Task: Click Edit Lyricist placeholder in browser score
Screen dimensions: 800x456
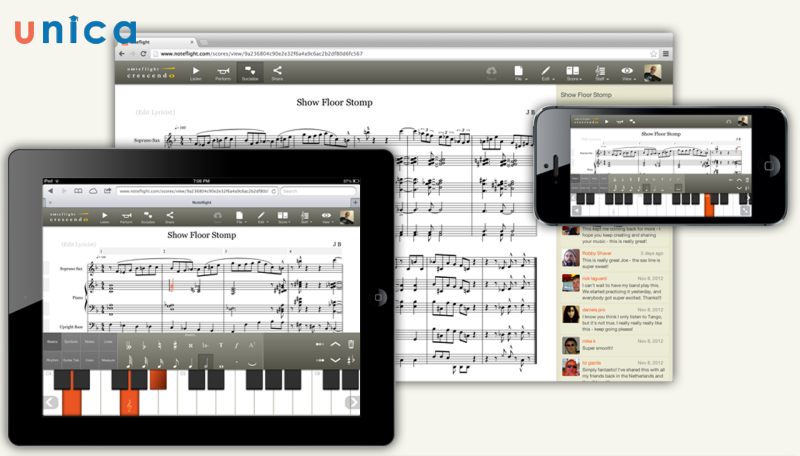Action: click(156, 112)
